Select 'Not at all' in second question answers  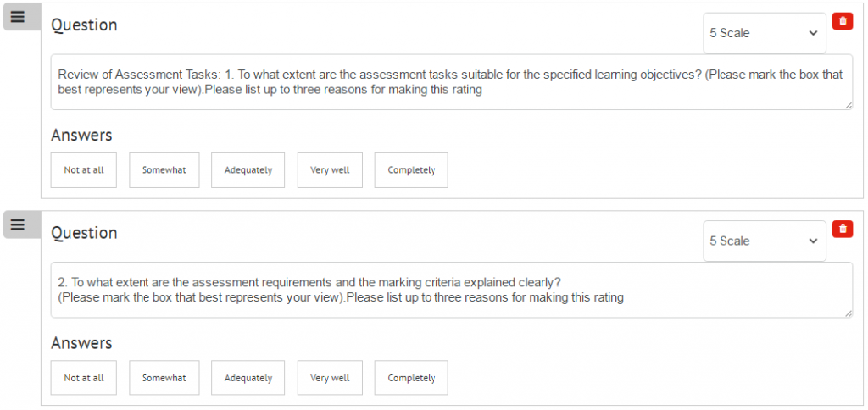[84, 379]
